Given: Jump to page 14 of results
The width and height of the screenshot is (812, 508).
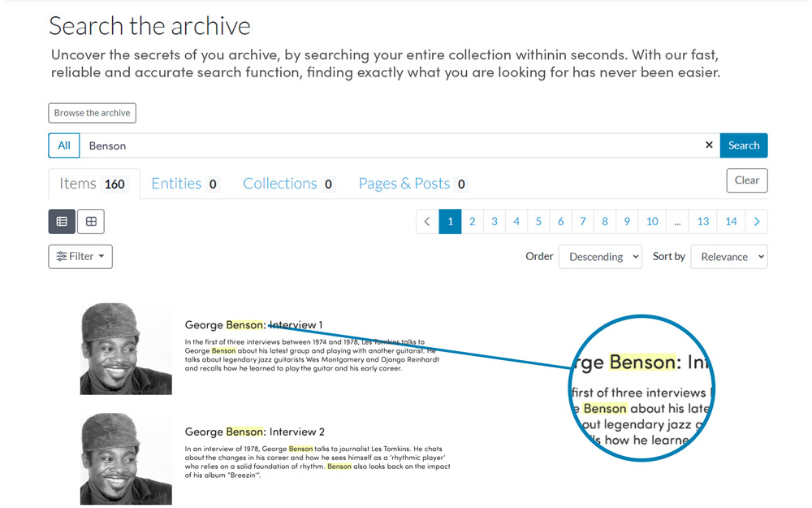Looking at the screenshot, I should pos(731,222).
